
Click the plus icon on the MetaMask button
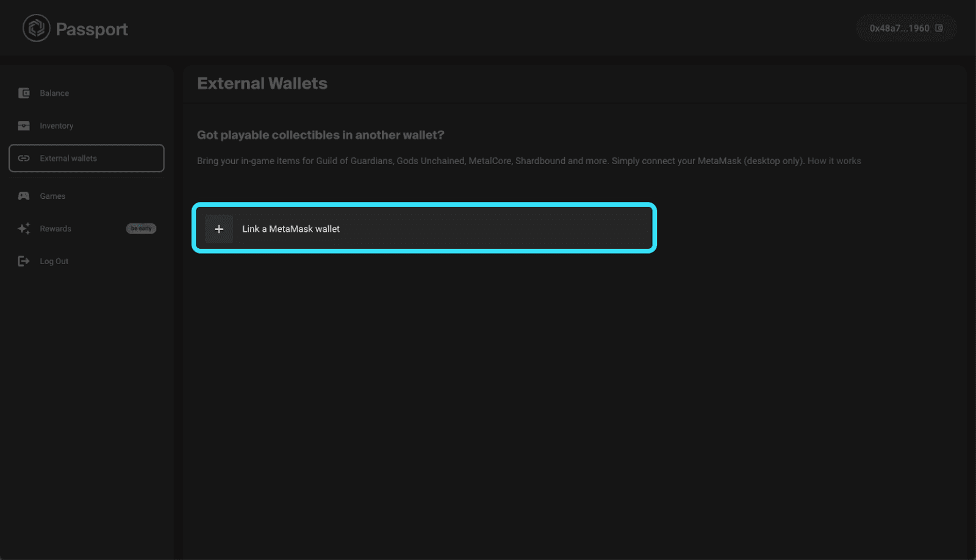point(219,229)
